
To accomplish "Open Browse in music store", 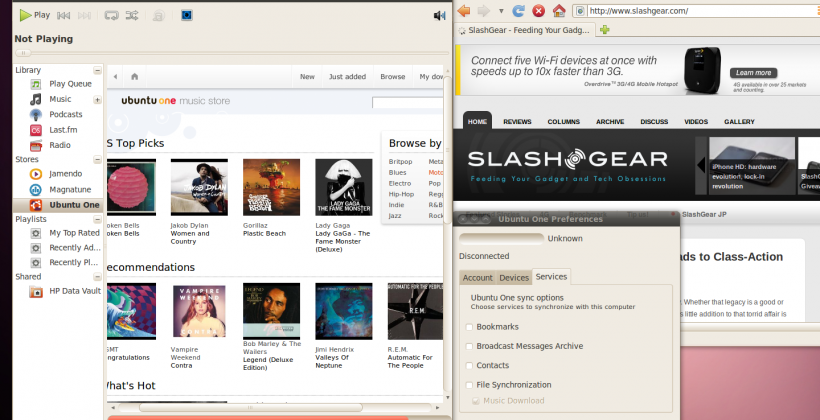I will click(393, 76).
